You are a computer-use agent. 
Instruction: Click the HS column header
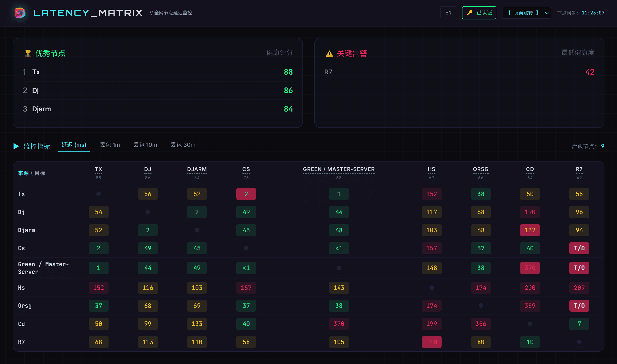click(x=431, y=169)
